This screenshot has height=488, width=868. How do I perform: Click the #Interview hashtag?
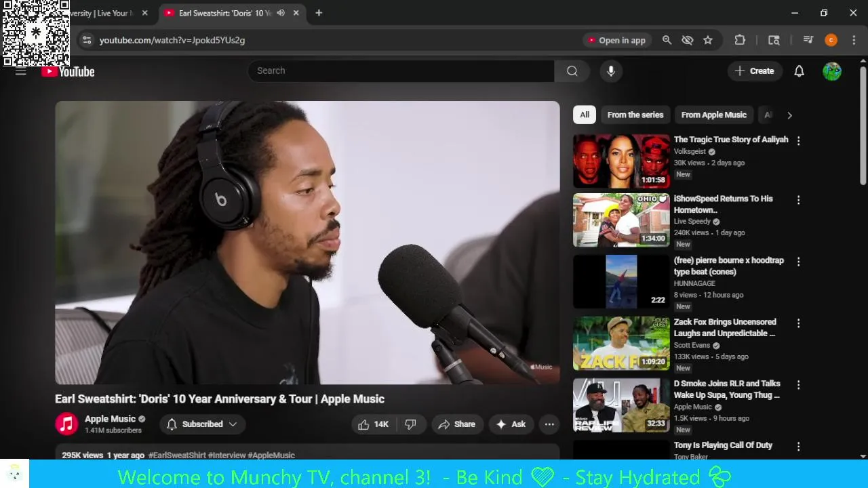click(226, 455)
